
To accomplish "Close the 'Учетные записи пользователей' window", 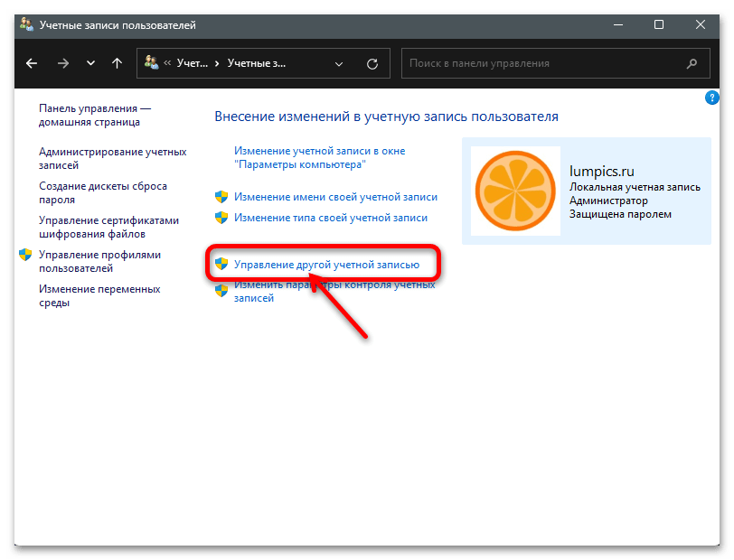I will click(700, 24).
